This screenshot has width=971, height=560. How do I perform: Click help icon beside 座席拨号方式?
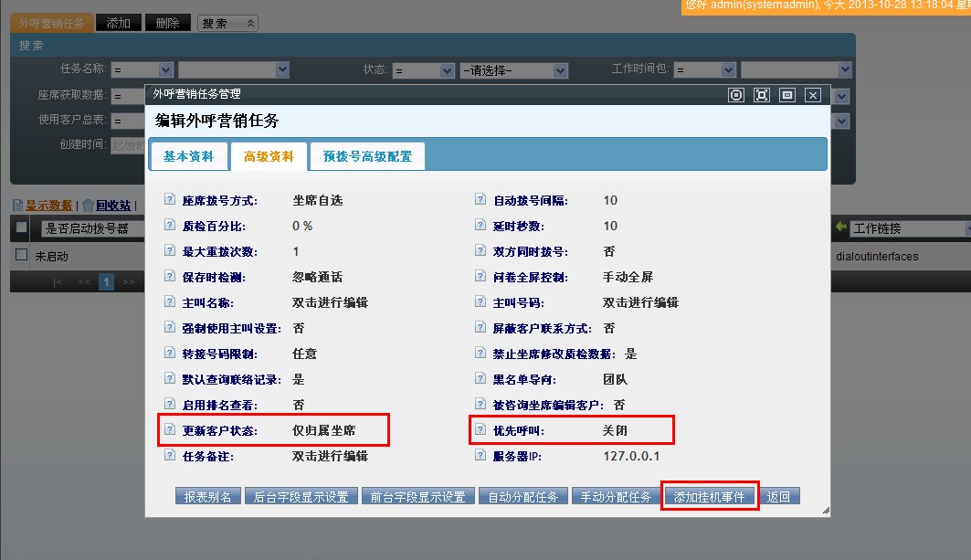[169, 200]
